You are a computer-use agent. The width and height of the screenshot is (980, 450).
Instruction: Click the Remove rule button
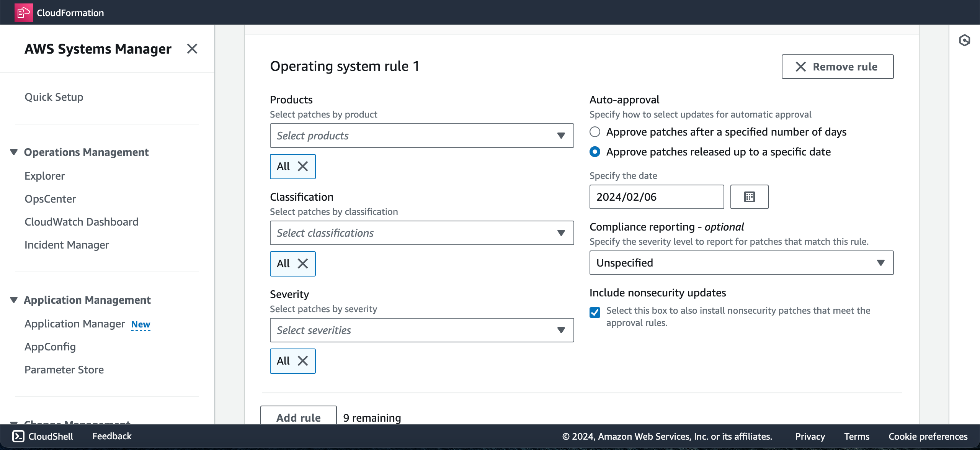pos(838,67)
